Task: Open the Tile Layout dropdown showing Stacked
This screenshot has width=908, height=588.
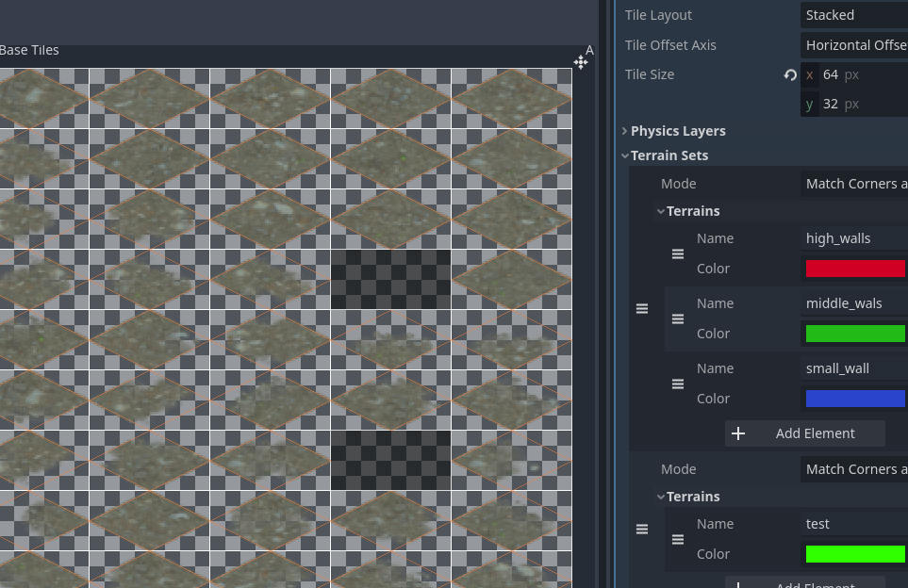Action: point(853,15)
